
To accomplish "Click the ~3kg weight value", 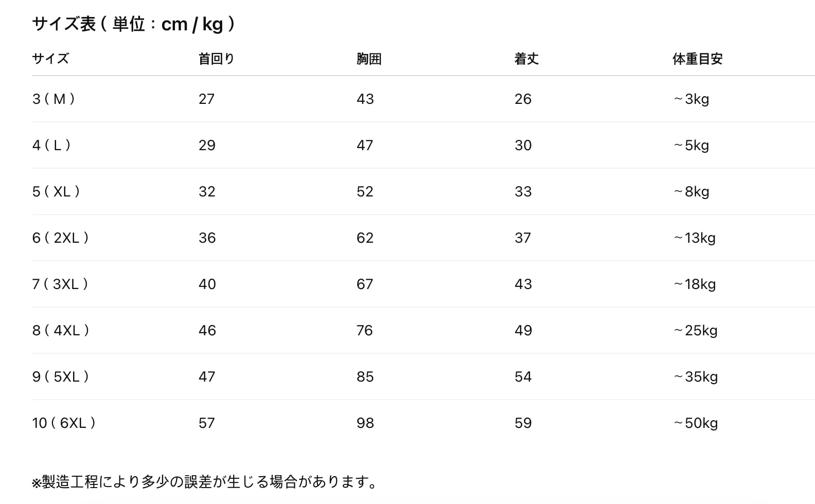I will click(x=691, y=99).
